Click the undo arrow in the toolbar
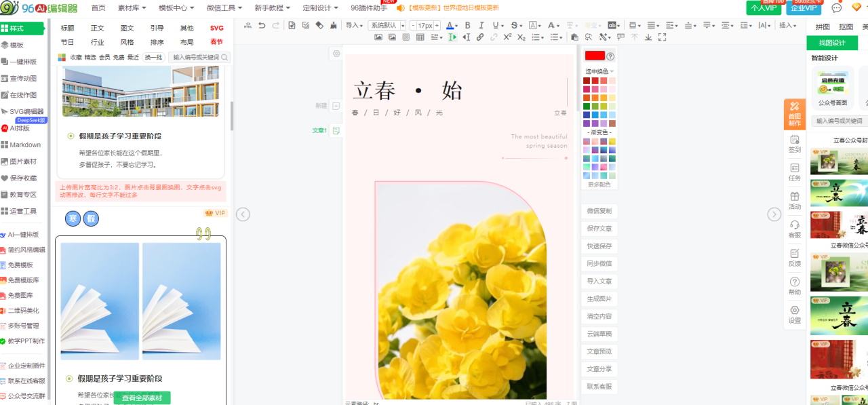The height and width of the screenshot is (405, 868). coord(262,26)
